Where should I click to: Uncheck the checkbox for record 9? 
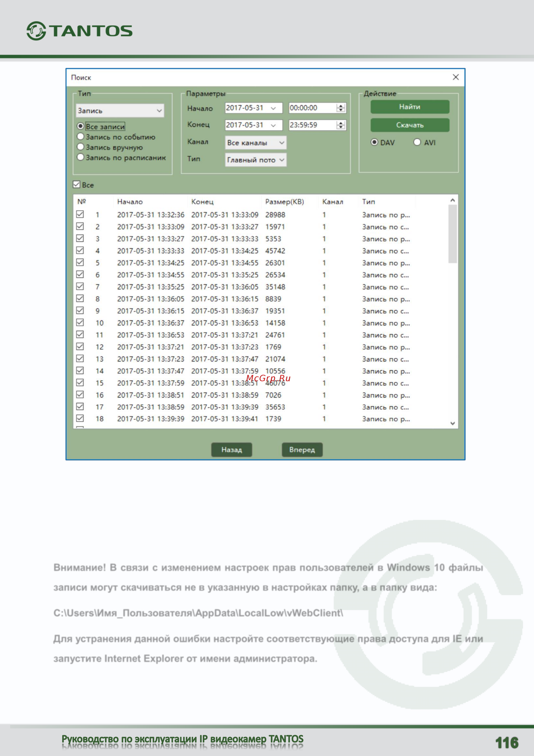click(x=80, y=310)
